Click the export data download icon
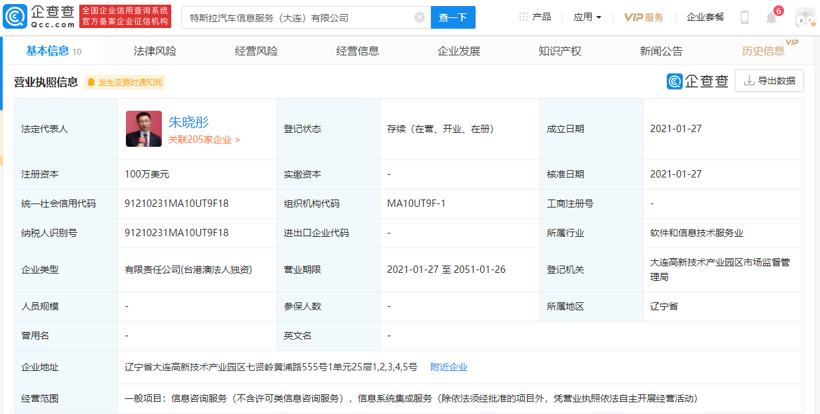The image size is (820, 414). click(x=749, y=80)
